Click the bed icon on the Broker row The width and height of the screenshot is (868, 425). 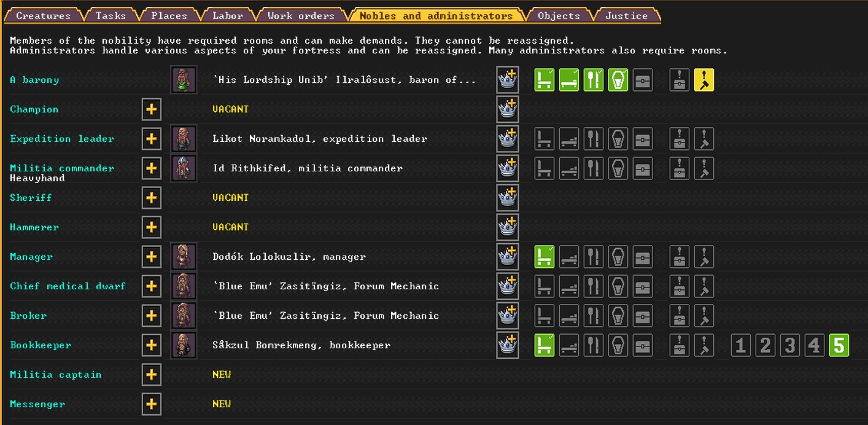coord(568,315)
